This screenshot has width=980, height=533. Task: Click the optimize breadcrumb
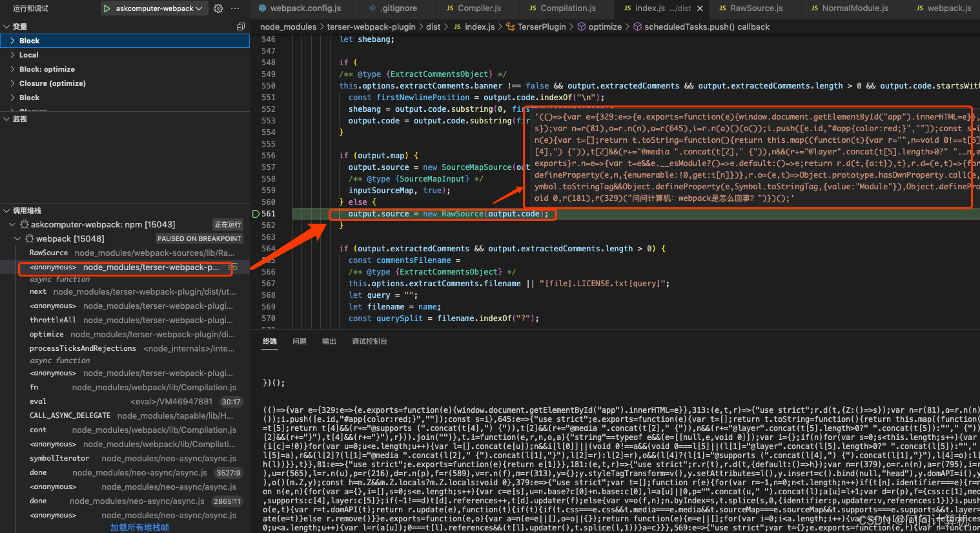605,26
